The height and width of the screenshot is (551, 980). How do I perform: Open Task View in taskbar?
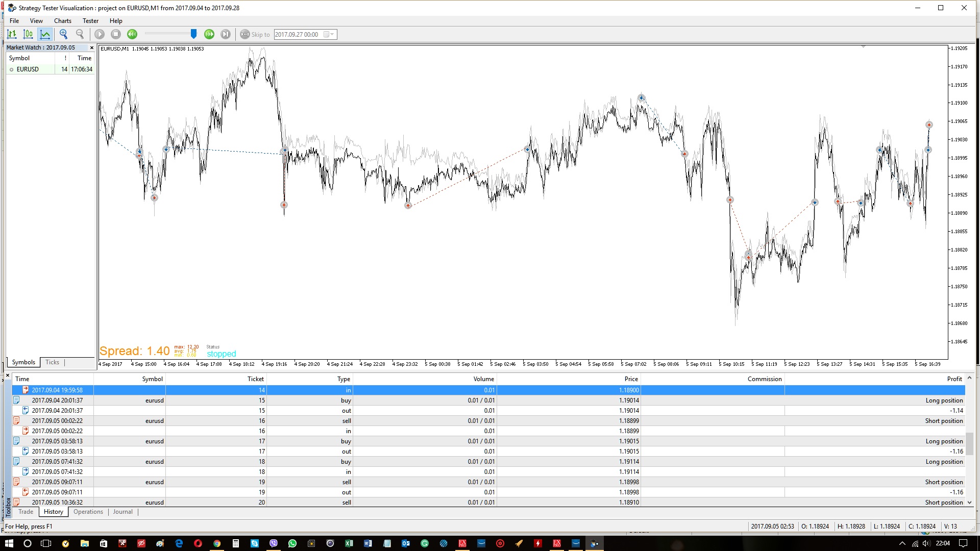46,543
